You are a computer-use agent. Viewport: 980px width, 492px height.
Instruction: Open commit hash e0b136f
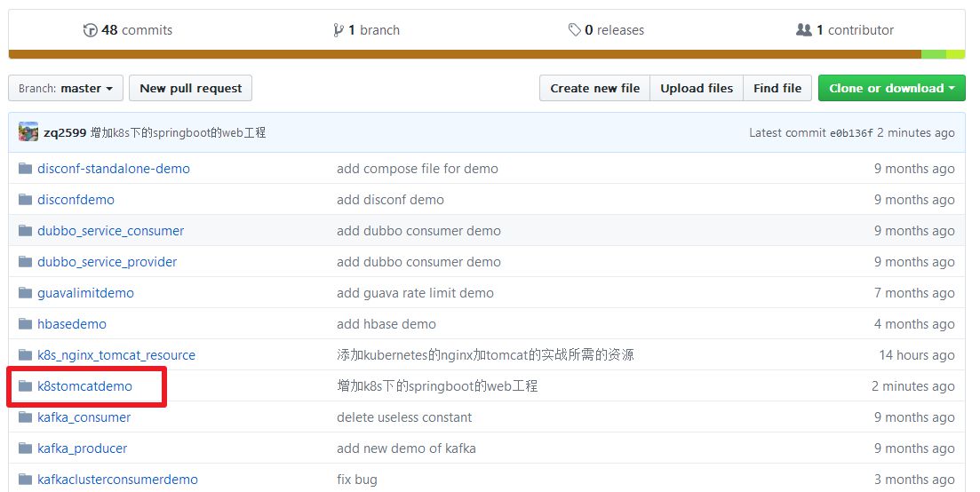pyautogui.click(x=851, y=133)
